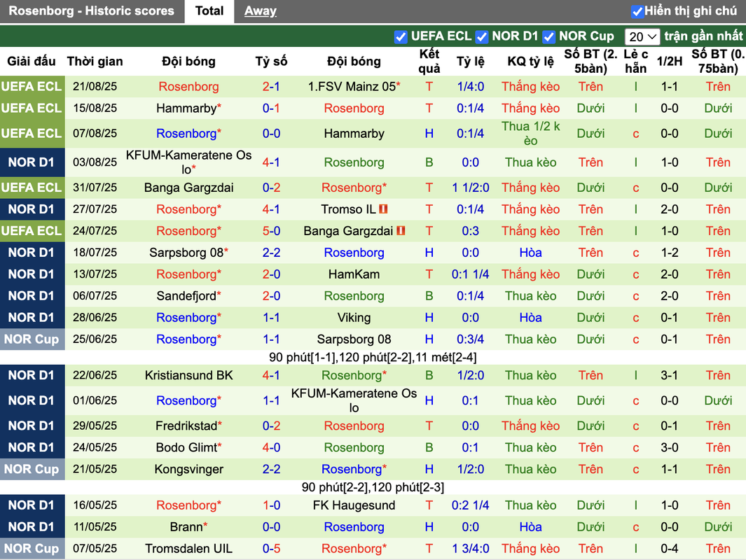Click Kongsvinger team name
Screen dimensions: 746x560
pos(189,469)
